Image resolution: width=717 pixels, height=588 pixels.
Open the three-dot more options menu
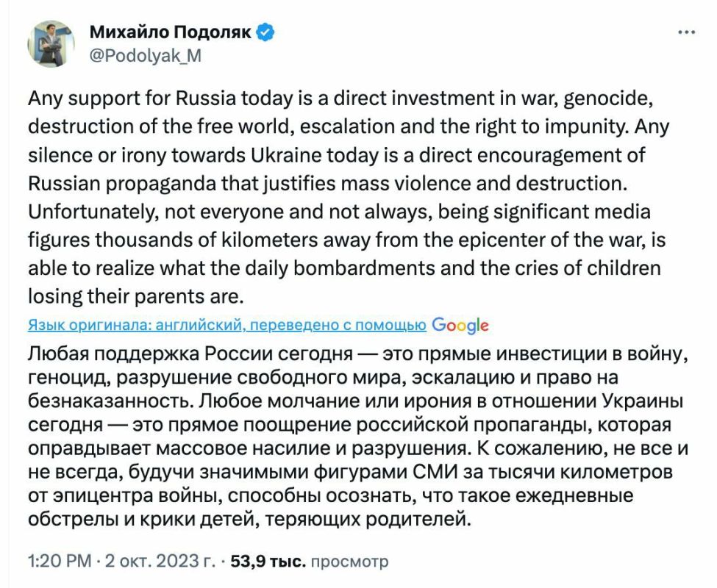(686, 32)
